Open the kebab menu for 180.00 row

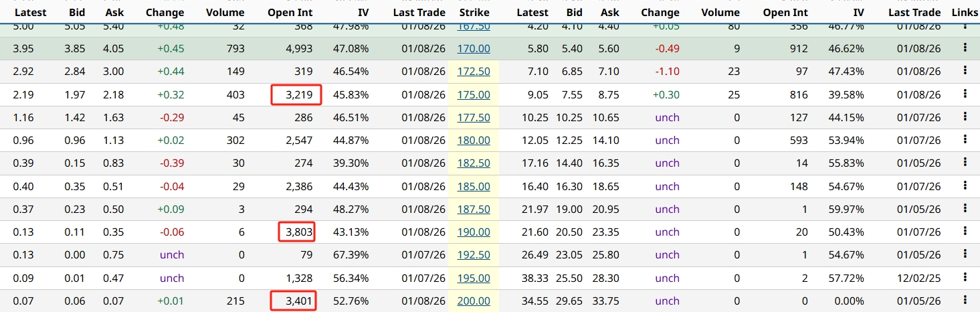[x=965, y=140]
